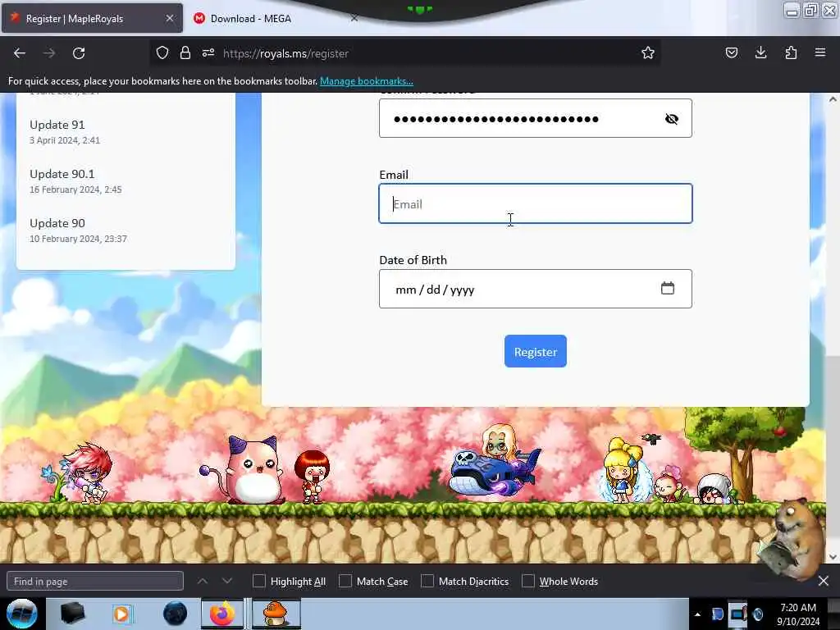Switch to Firefox in the taskbar
Screen dimensions: 840x630
point(222,614)
